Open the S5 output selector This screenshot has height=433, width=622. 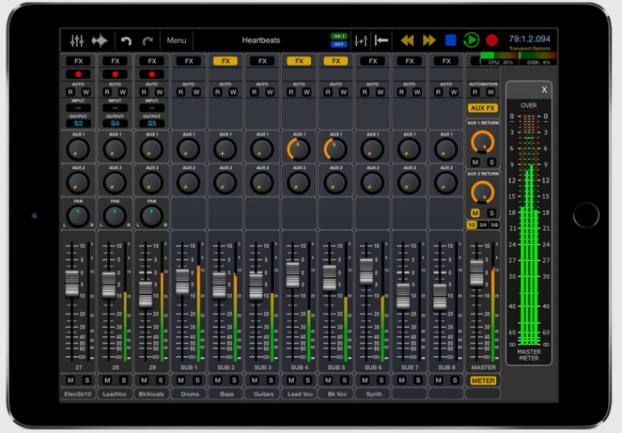pyautogui.click(x=152, y=123)
